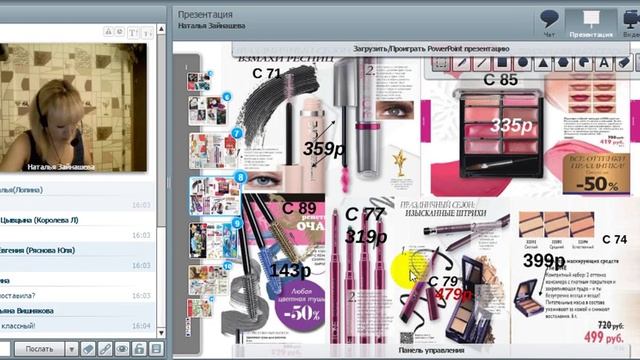Screen dimensions: 640x360
Task: Click the С 85 page label
Action: pos(500,80)
